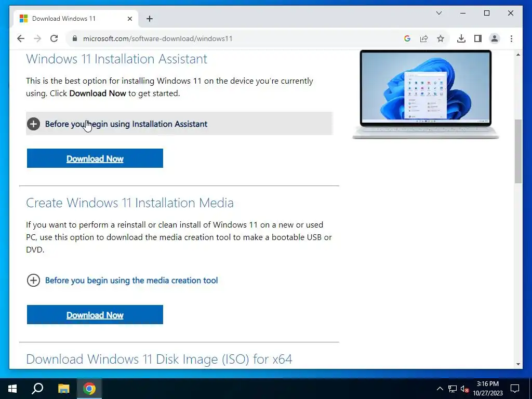Download Now for Installation Media

tap(95, 315)
